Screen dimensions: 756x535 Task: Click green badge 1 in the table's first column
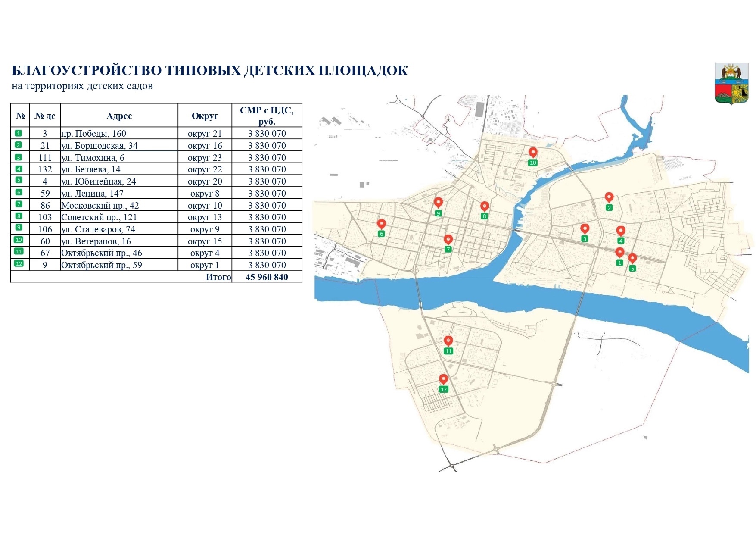coord(19,133)
